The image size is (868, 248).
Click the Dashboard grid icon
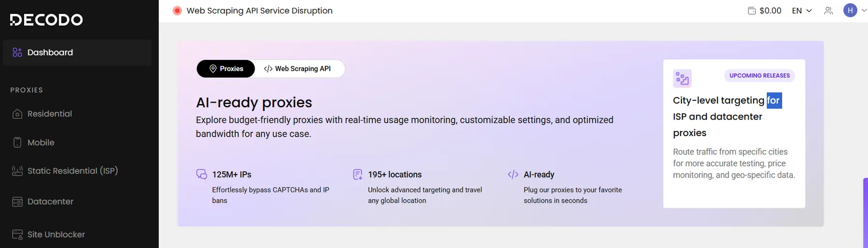[x=17, y=52]
